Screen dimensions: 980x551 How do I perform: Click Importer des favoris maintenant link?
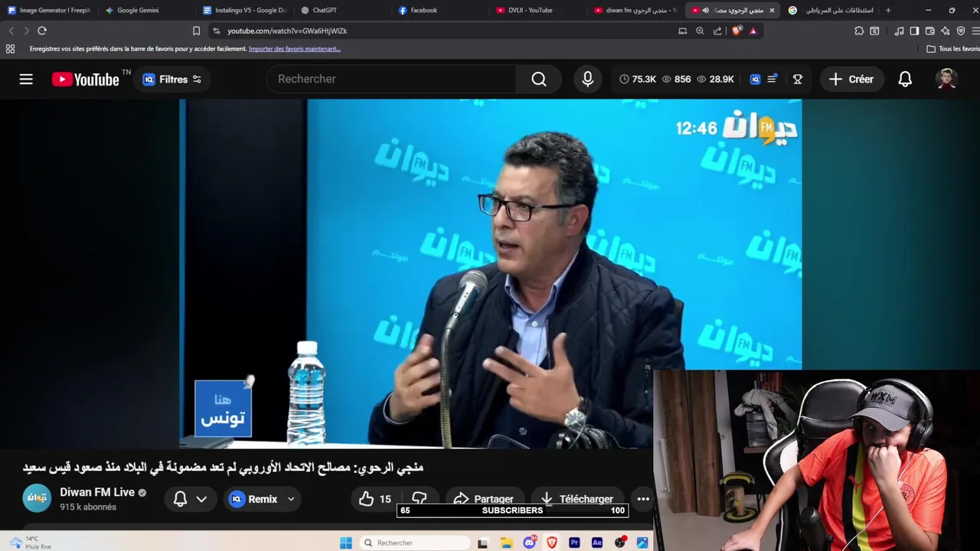[x=295, y=49]
